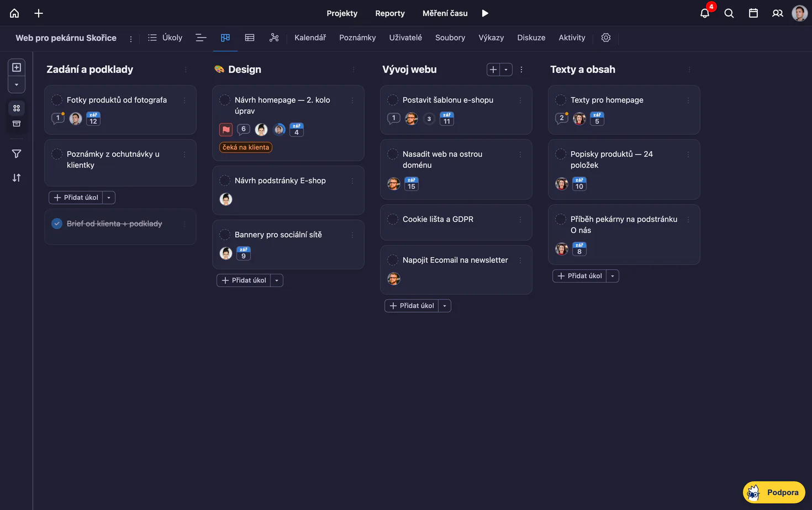Open the user profile avatar menu
The width and height of the screenshot is (812, 510).
coord(799,13)
